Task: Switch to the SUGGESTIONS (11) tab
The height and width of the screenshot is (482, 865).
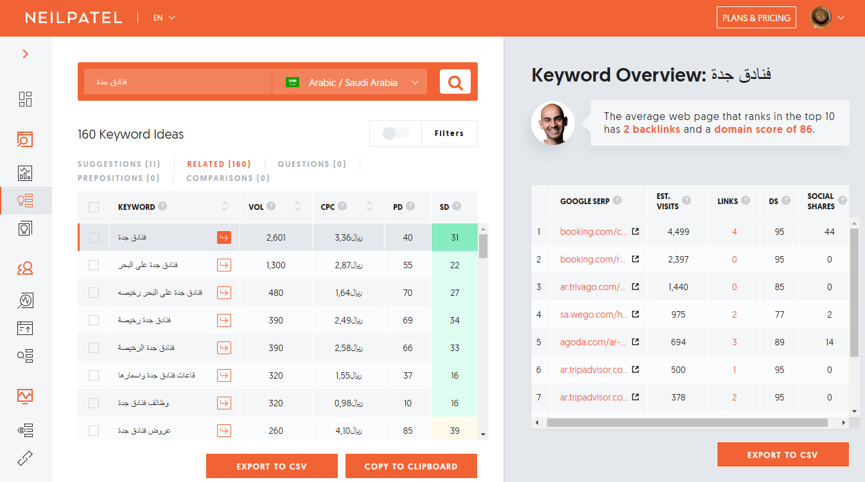Action: coord(119,164)
